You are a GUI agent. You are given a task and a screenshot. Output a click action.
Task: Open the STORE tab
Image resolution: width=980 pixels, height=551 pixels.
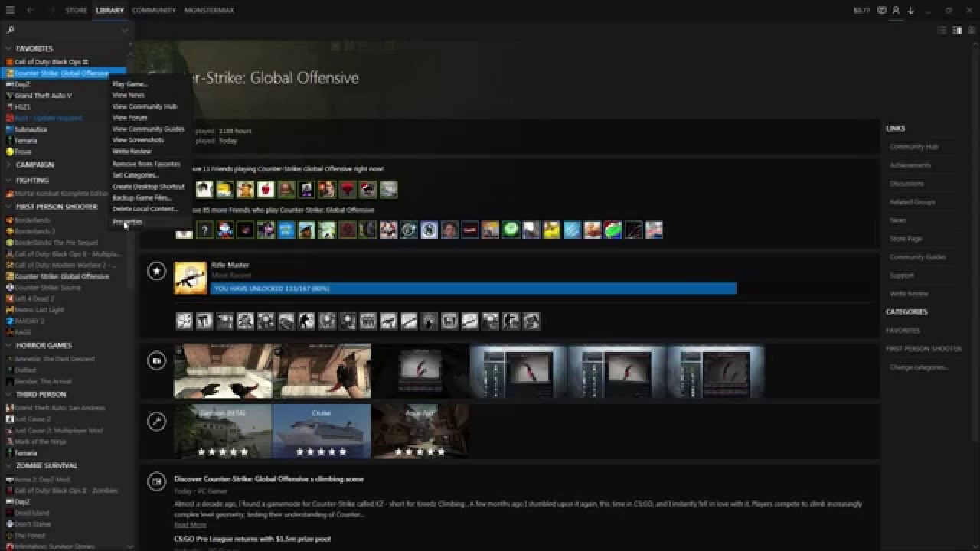click(76, 10)
